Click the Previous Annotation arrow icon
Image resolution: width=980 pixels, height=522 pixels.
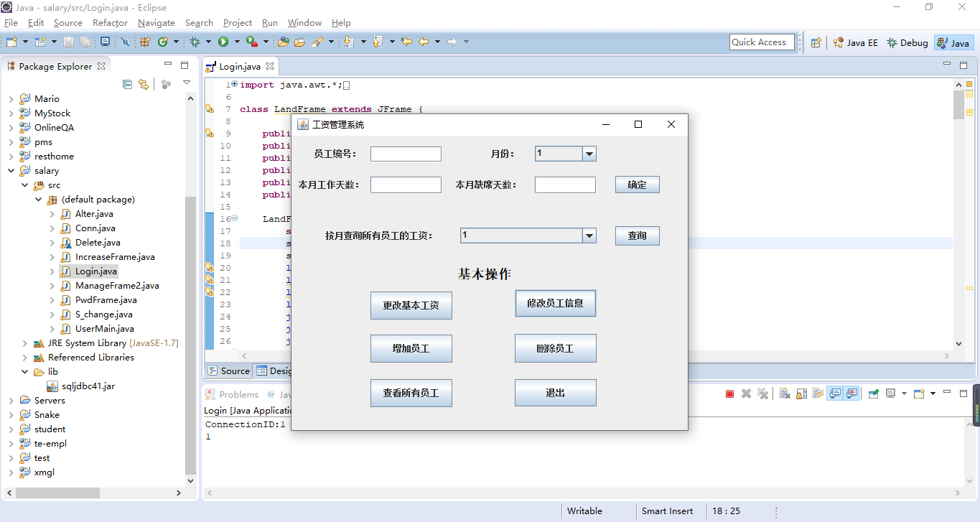[x=378, y=42]
